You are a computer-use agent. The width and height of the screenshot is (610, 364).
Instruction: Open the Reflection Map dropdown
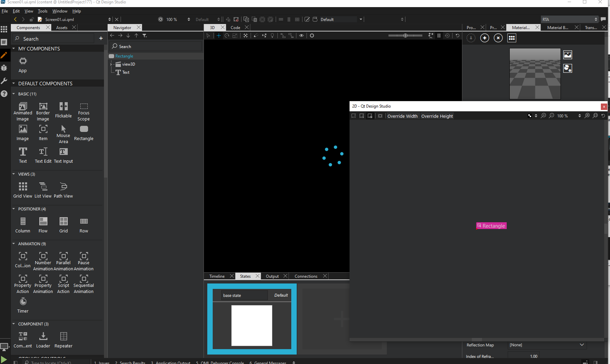point(582,345)
